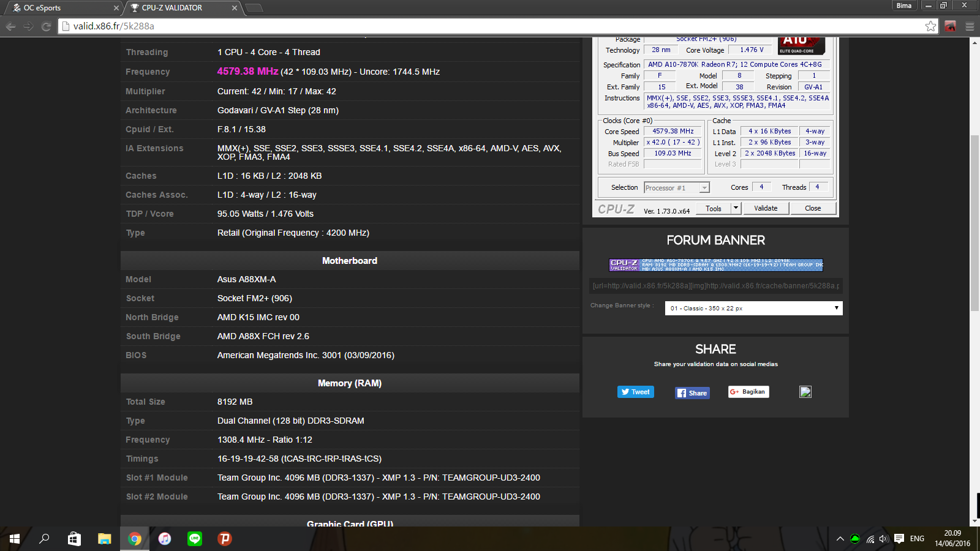This screenshot has height=551, width=980.
Task: Close the OC eSports tab
Action: [116, 8]
